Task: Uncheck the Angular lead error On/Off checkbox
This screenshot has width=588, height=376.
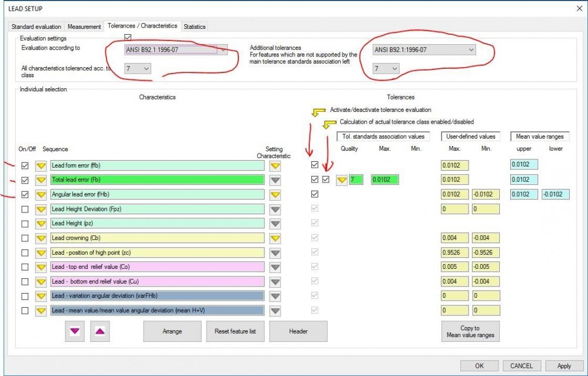Action: [25, 194]
